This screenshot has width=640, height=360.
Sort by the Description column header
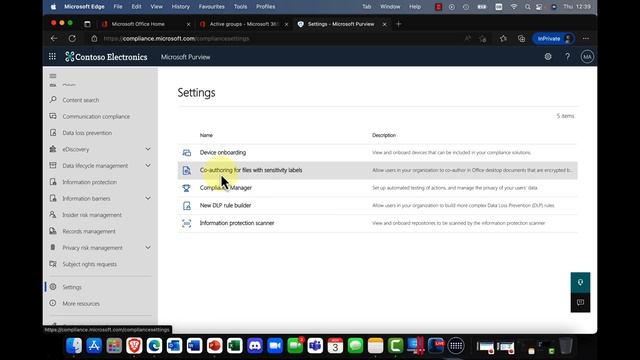[384, 135]
